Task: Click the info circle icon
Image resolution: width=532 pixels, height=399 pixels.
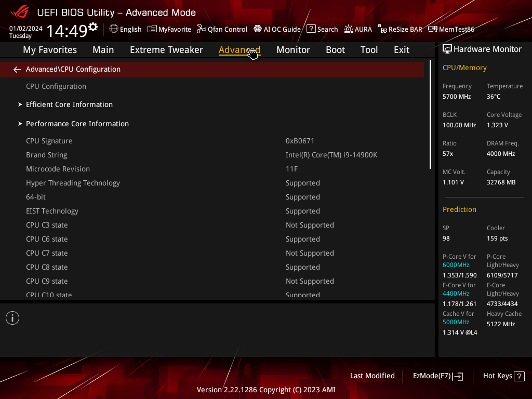Action: coord(12,318)
